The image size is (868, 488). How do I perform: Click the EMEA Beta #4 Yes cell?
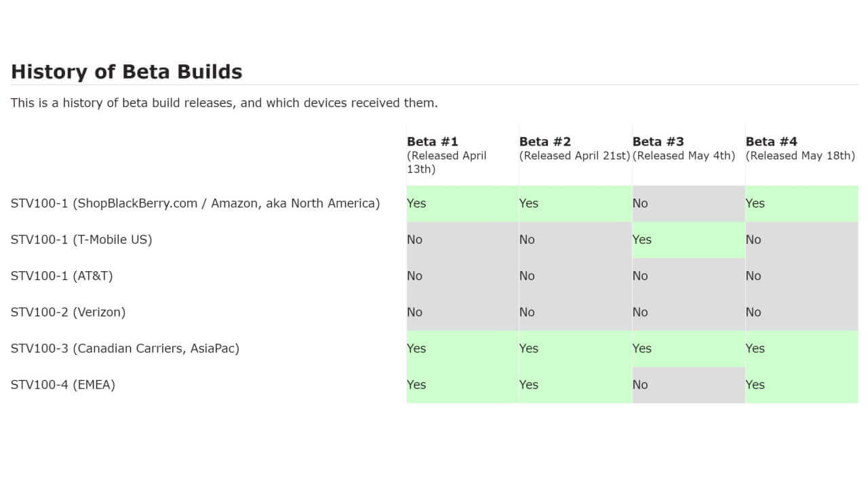(802, 385)
